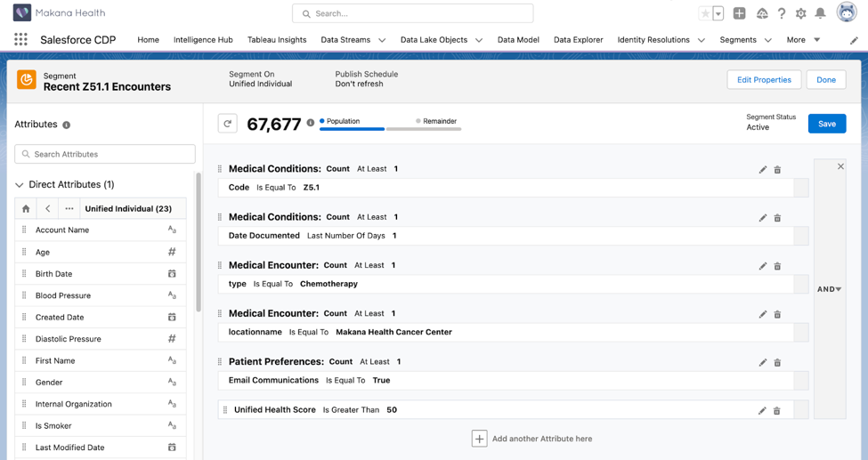Go to the Data Explorer tab
868x460 pixels.
pos(578,40)
